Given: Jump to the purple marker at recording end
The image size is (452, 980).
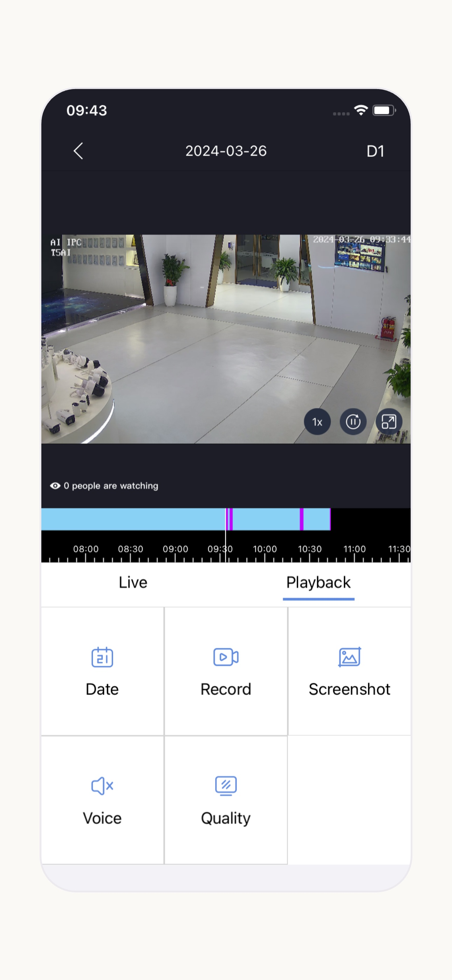Looking at the screenshot, I should [x=330, y=519].
